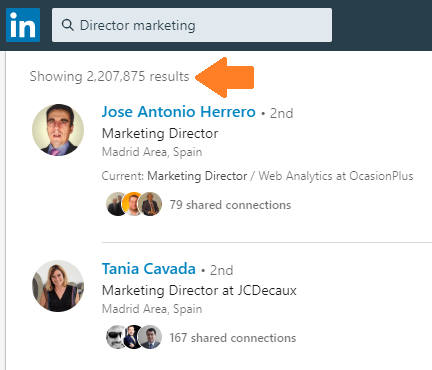The width and height of the screenshot is (432, 370).
Task: Click Jose's Marketing Director headline
Action: pyautogui.click(x=160, y=133)
